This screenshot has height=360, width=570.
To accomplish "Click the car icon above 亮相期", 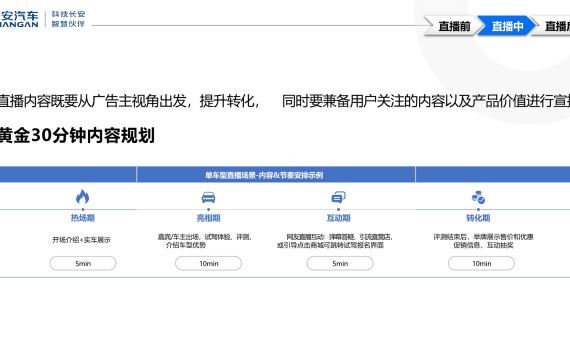I will click(x=208, y=197).
